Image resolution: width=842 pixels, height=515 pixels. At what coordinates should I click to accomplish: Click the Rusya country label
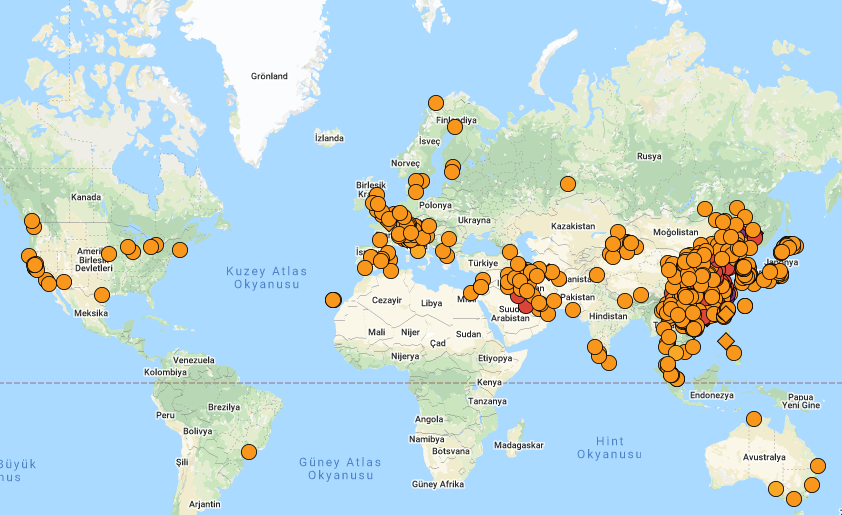pos(649,156)
